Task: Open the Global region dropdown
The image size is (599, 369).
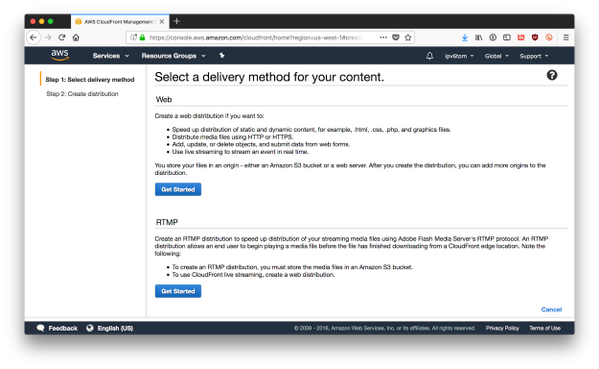Action: click(x=497, y=56)
